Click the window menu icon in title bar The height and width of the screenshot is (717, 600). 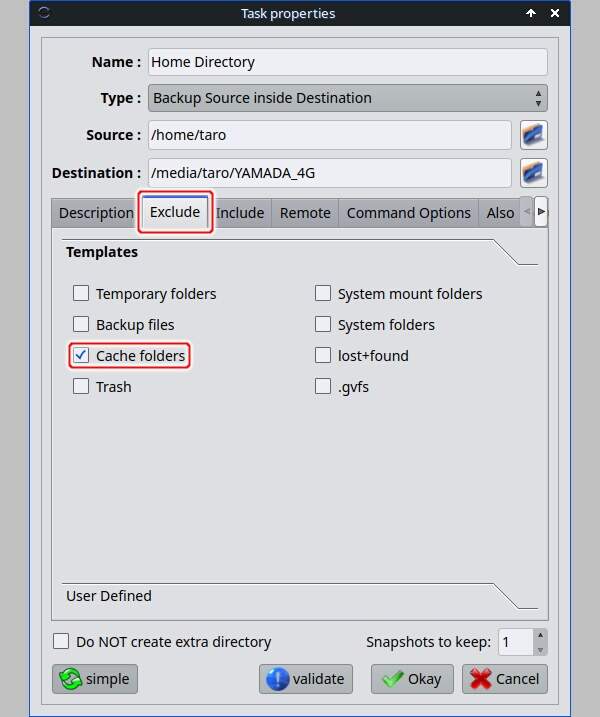click(x=44, y=13)
